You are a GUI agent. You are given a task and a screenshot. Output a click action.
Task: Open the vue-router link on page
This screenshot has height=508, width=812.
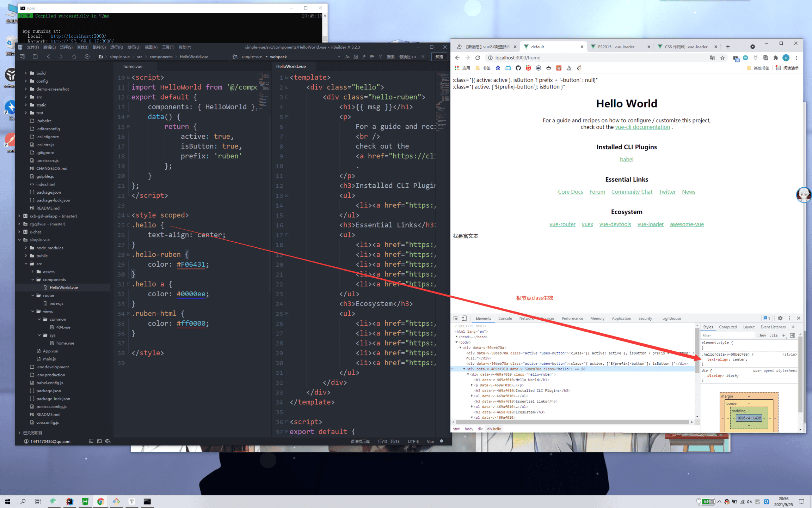tap(562, 224)
